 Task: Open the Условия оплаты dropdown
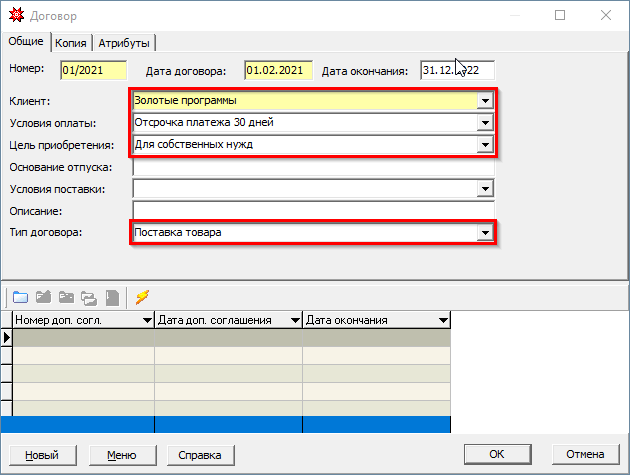pyautogui.click(x=485, y=123)
